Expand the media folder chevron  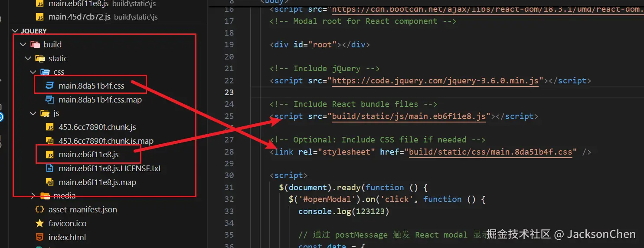[33, 196]
